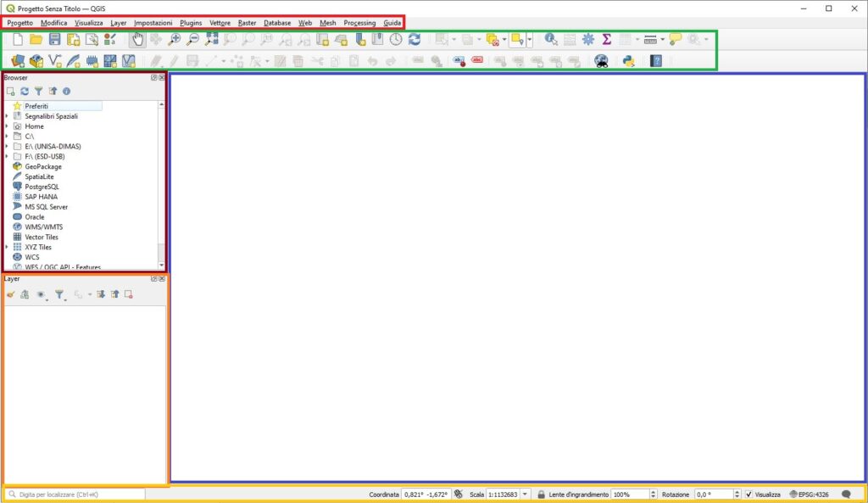Screen dimensions: 868x503
Task: Open the MetaSearch globe with binoculars icon
Action: (x=601, y=61)
